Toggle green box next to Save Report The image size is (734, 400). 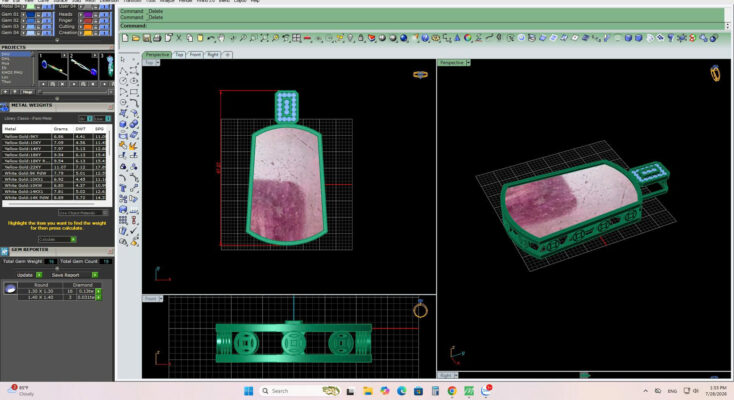pos(95,275)
